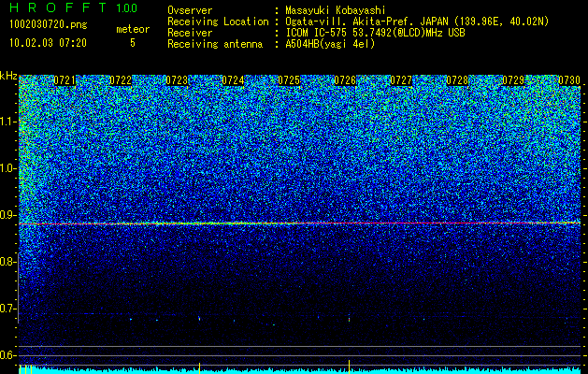Click the Receiving Location label
The width and height of the screenshot is (588, 374).
click(x=218, y=22)
